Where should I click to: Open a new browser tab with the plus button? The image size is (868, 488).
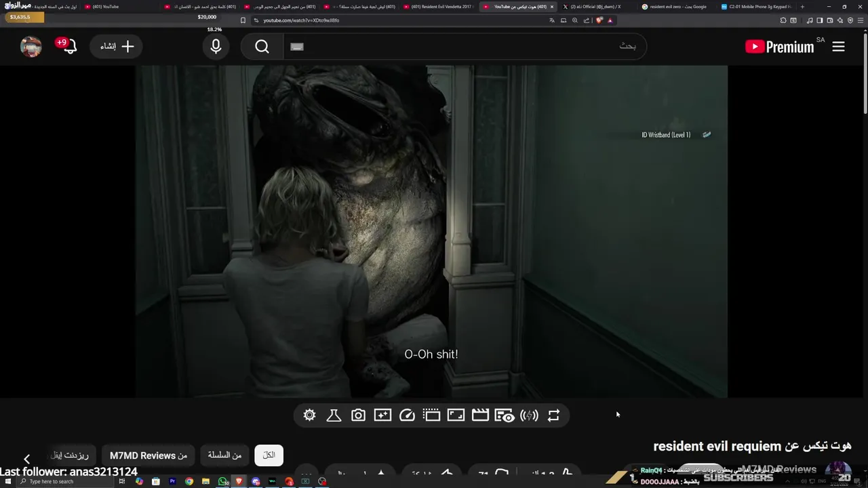pos(802,7)
